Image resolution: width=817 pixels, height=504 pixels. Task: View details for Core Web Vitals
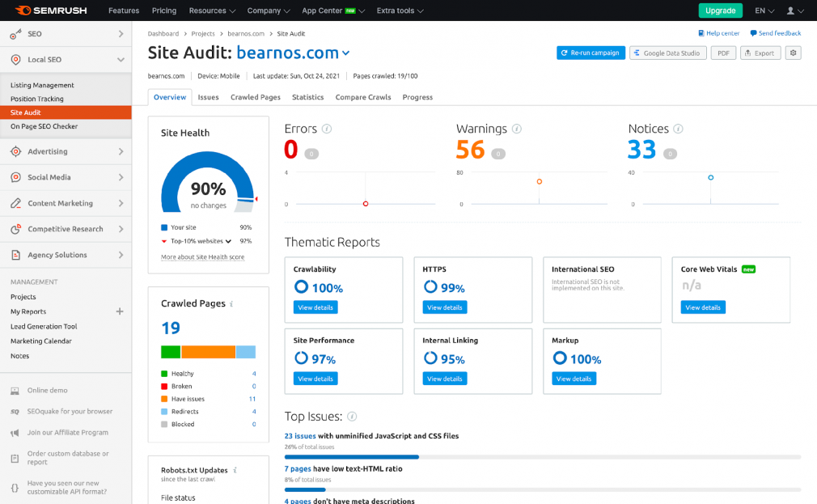coord(703,307)
